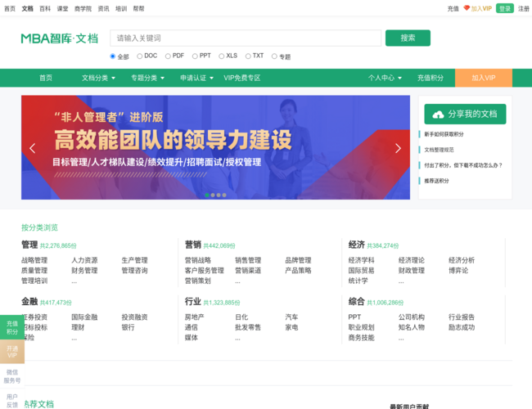Image resolution: width=532 pixels, height=409 pixels.
Task: Open the 职业规划 category link
Action: tap(361, 327)
